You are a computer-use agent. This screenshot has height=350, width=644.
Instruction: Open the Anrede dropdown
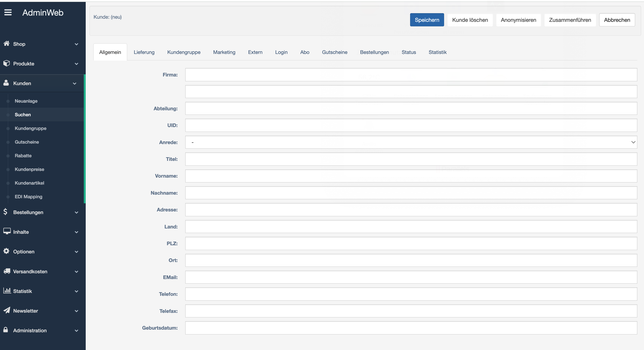(x=411, y=142)
